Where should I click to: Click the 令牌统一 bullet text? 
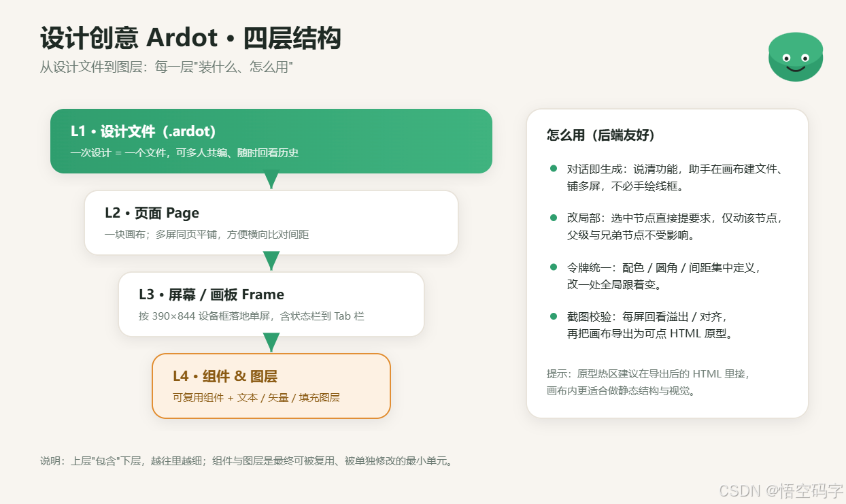click(x=664, y=275)
